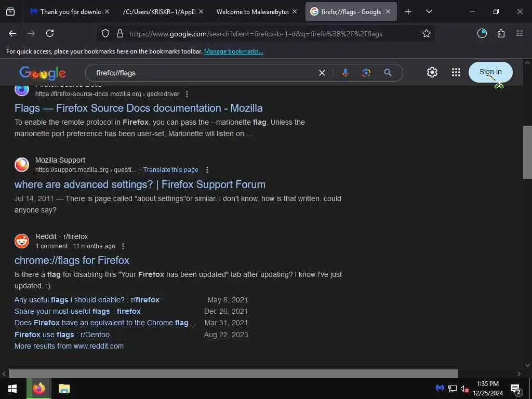View site security padlock info

coord(120,34)
